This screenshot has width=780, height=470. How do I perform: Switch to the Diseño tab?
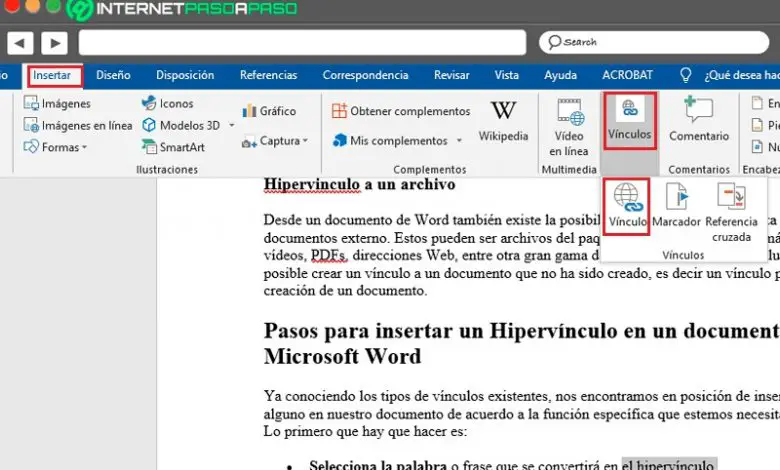pyautogui.click(x=113, y=75)
